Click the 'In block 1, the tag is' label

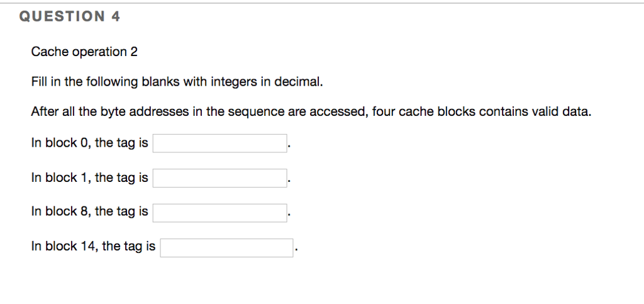click(x=89, y=178)
